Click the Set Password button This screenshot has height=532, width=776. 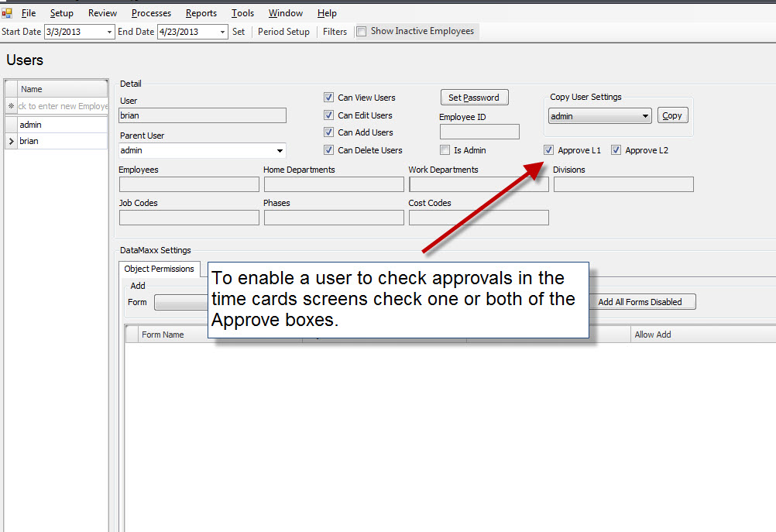pyautogui.click(x=474, y=98)
